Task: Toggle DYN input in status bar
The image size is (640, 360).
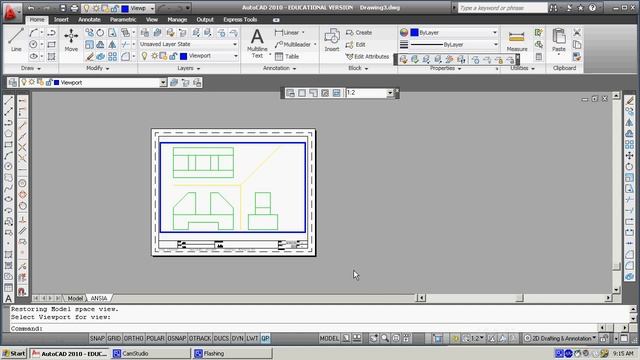Action: (238, 338)
